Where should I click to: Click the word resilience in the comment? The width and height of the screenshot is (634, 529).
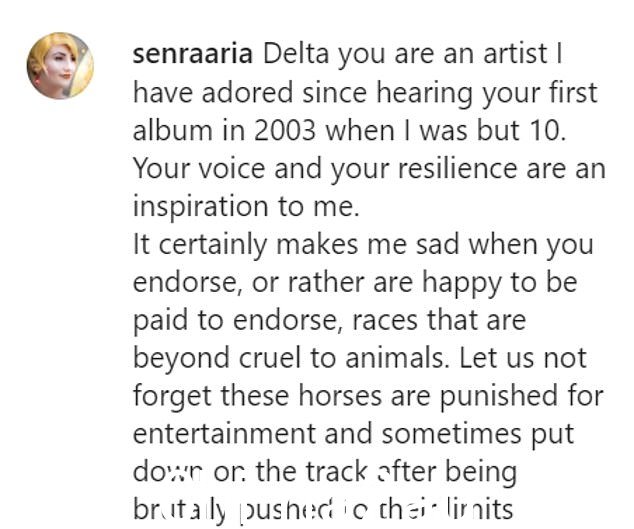tap(458, 169)
